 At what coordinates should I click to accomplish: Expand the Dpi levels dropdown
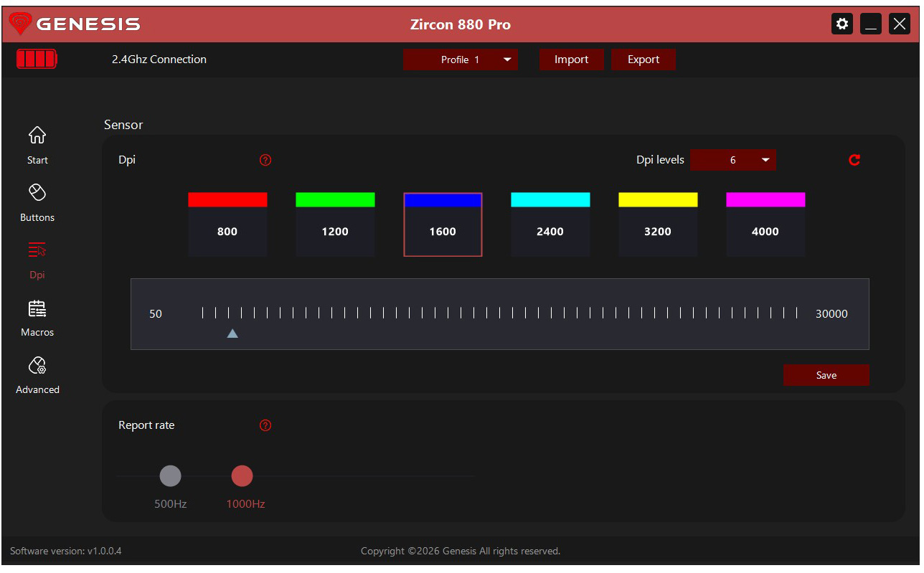tap(733, 160)
